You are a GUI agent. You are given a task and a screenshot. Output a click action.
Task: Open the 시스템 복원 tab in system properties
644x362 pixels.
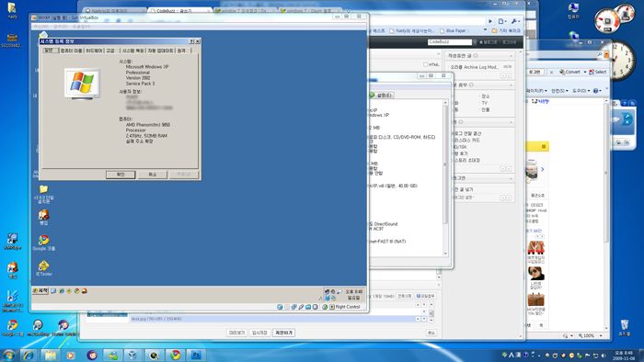[x=132, y=51]
